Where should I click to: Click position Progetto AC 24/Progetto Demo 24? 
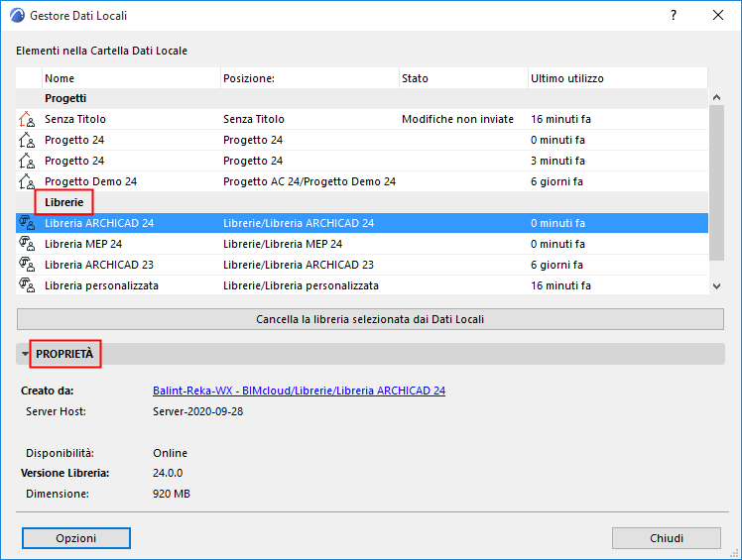[309, 181]
